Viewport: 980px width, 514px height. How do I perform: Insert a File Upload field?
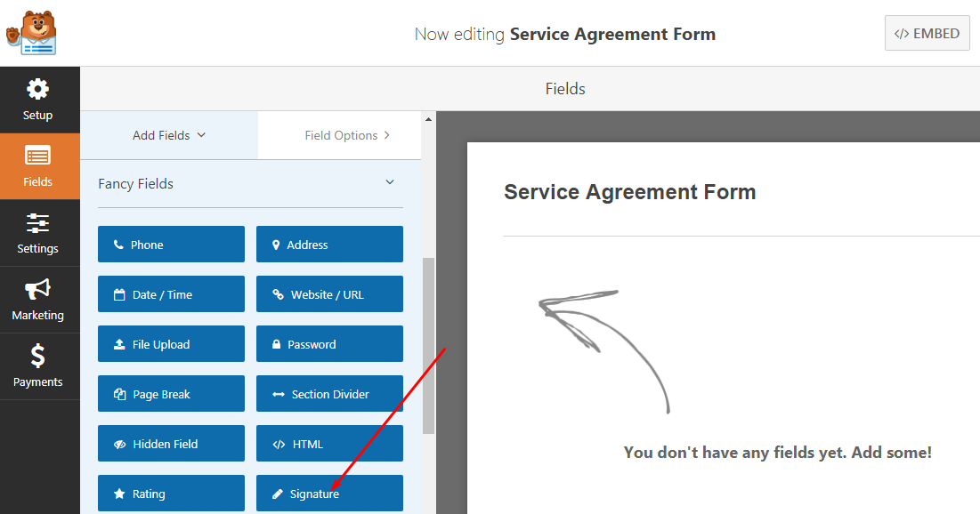(x=171, y=344)
